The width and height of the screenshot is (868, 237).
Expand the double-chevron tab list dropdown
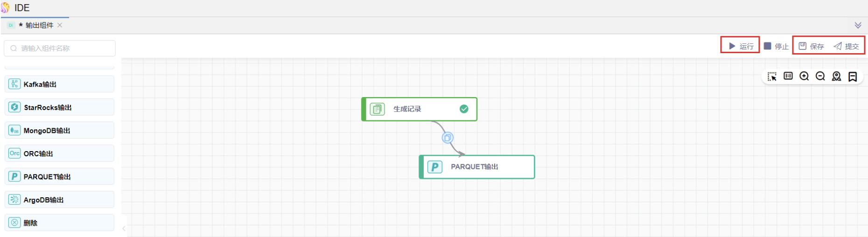pyautogui.click(x=858, y=25)
